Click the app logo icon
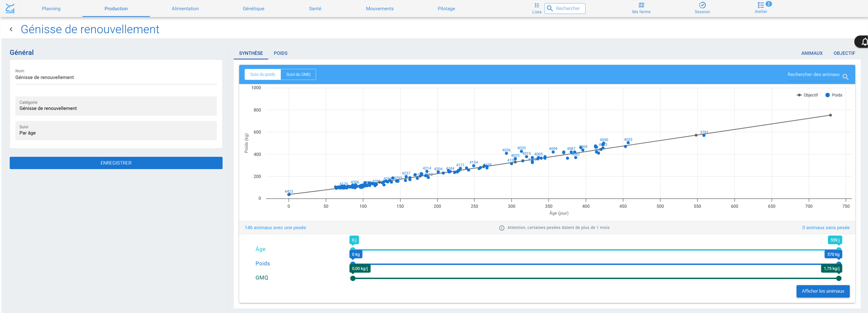 pos(10,9)
